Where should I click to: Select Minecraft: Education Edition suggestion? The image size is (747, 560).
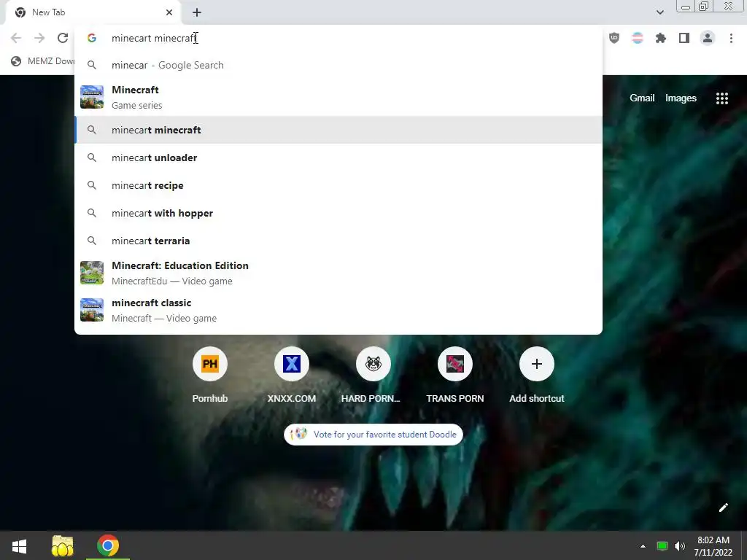[338, 273]
